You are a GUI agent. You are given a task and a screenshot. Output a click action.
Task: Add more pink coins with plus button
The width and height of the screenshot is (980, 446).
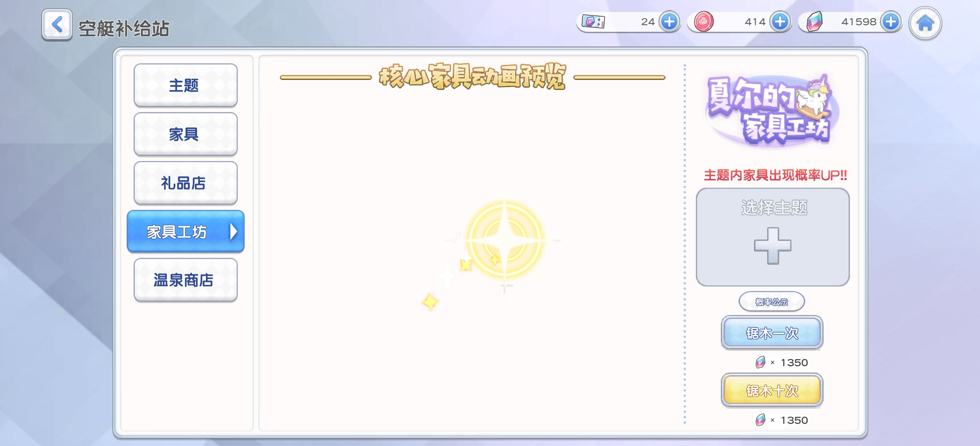[x=780, y=22]
